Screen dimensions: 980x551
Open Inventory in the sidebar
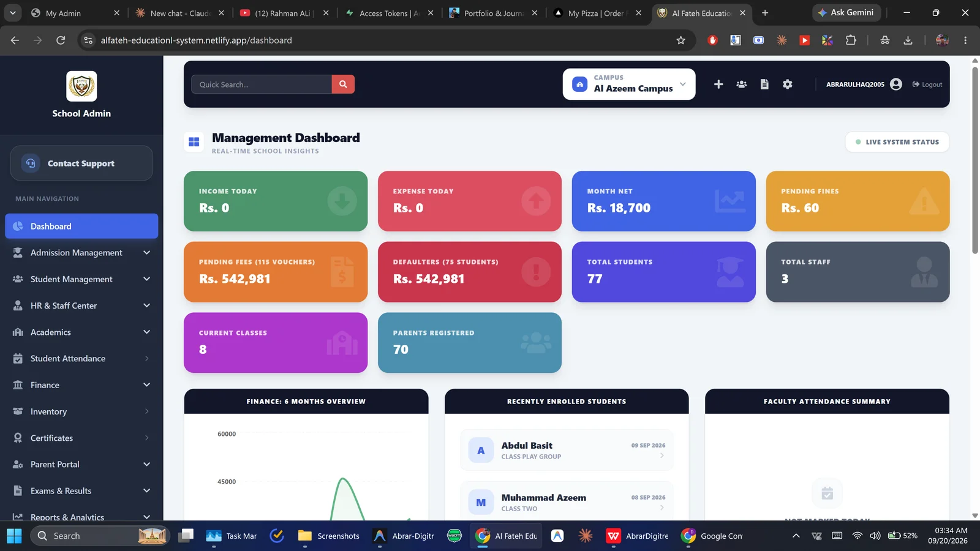point(81,411)
